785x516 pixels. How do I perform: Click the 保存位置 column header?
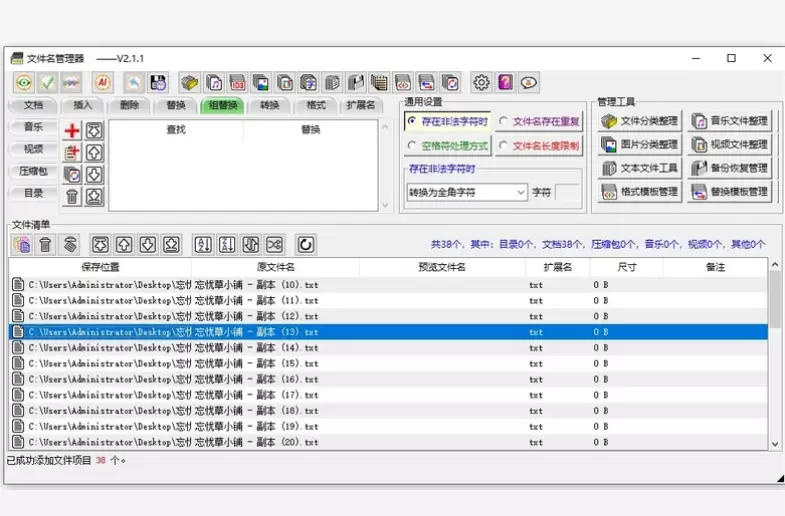click(100, 267)
